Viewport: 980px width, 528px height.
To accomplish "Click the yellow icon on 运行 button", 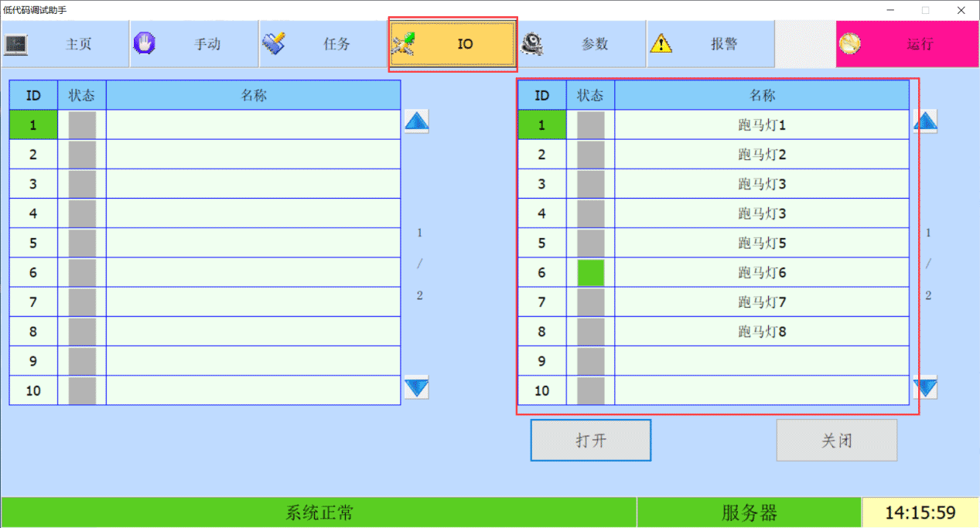I will pos(849,44).
